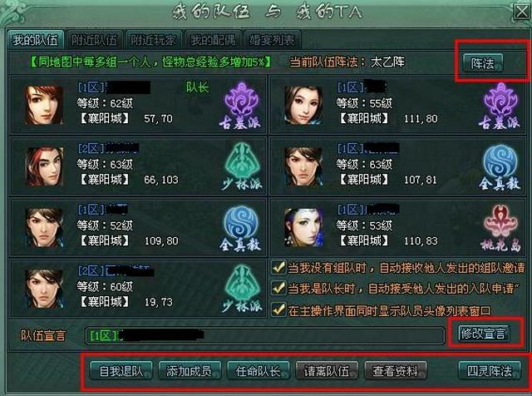Toggle auto-accept join requests when I am leader

point(278,289)
